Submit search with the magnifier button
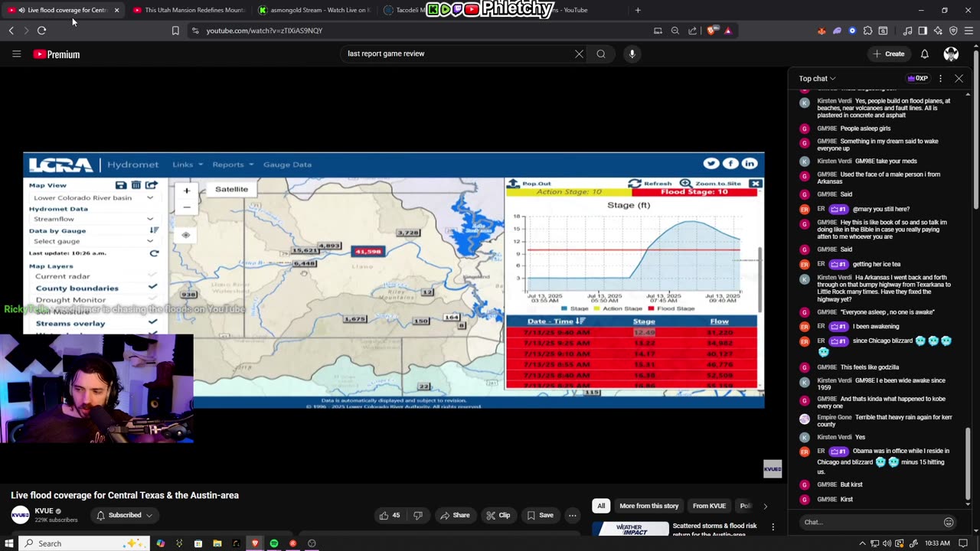The width and height of the screenshot is (980, 551). 601,54
